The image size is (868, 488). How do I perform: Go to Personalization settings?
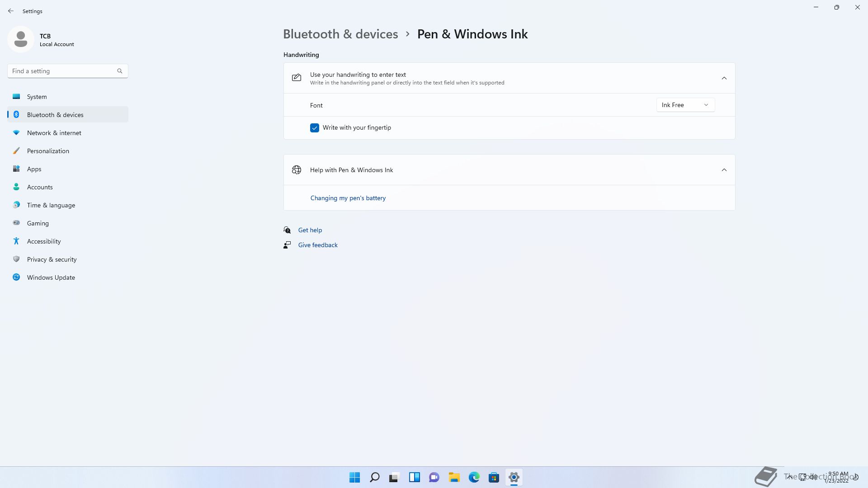(68, 151)
